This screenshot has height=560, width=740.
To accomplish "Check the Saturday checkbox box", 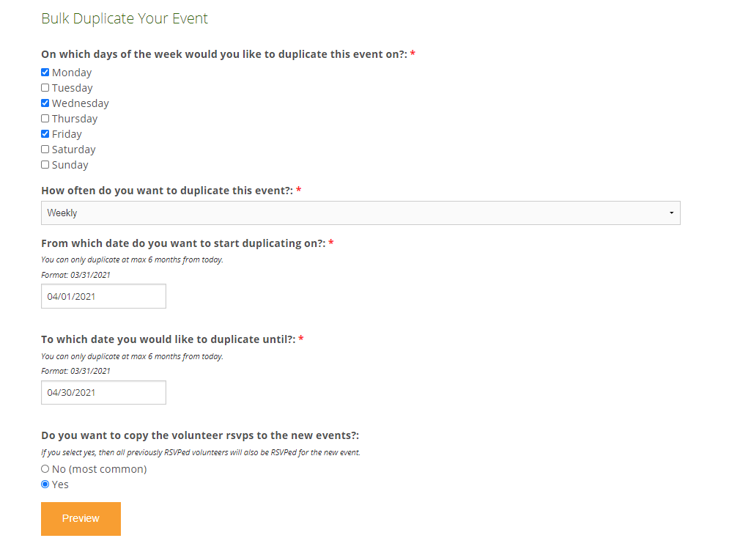I will (45, 150).
